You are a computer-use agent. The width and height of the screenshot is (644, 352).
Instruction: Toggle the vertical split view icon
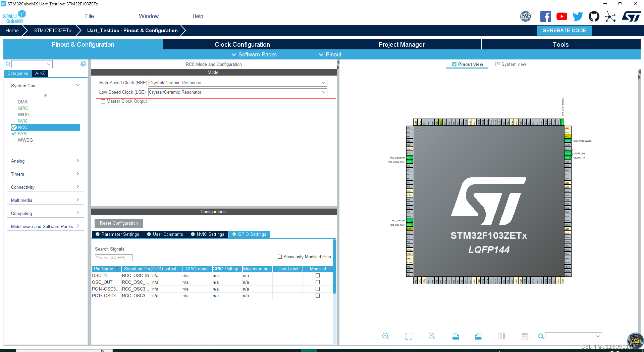click(502, 336)
